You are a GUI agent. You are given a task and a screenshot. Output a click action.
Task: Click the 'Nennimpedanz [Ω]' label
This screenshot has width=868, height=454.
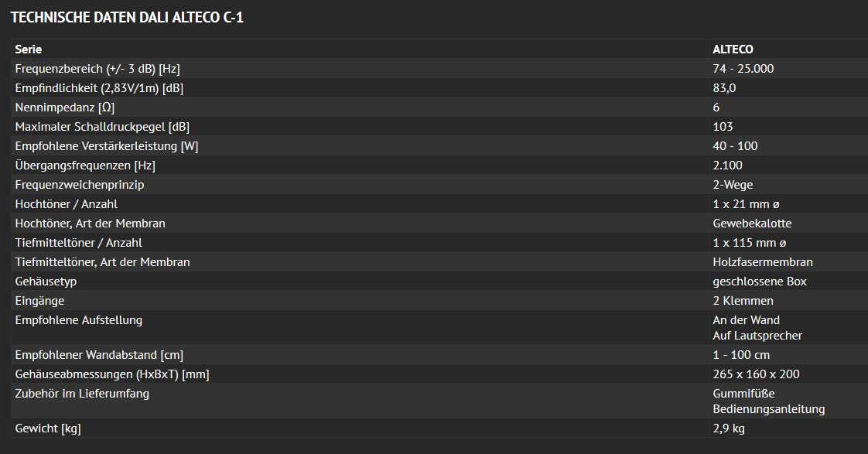point(65,108)
